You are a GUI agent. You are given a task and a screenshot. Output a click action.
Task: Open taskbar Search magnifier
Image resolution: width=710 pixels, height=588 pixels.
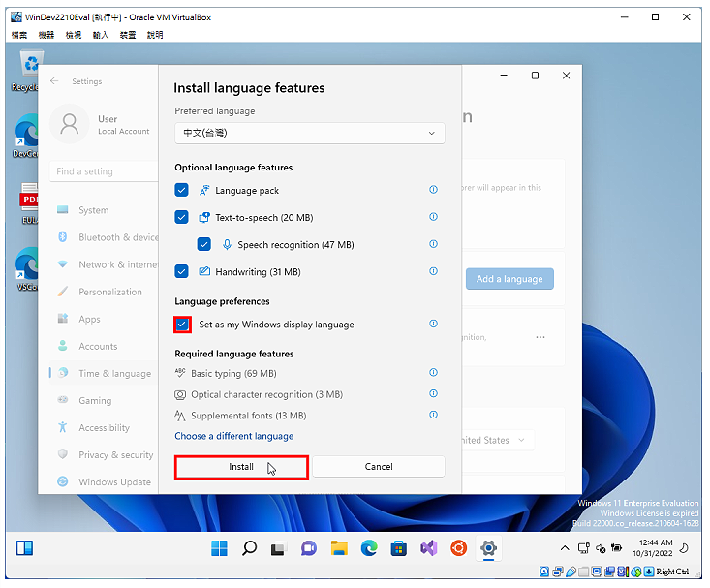[x=249, y=548]
